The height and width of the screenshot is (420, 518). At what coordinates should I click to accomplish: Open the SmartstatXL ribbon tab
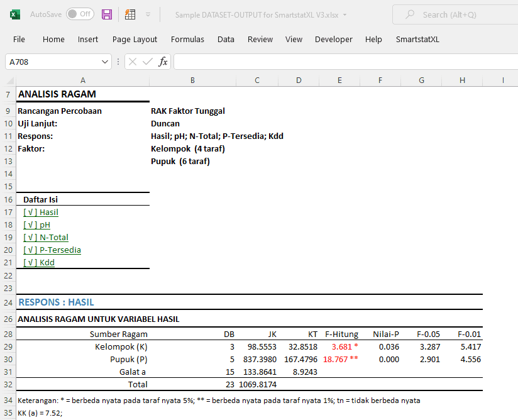(417, 39)
